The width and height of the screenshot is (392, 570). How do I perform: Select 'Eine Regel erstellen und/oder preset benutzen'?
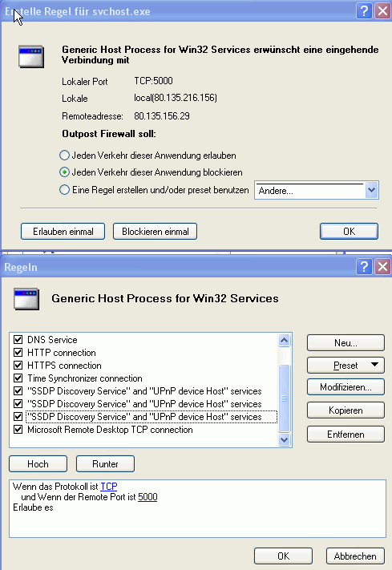(x=64, y=190)
